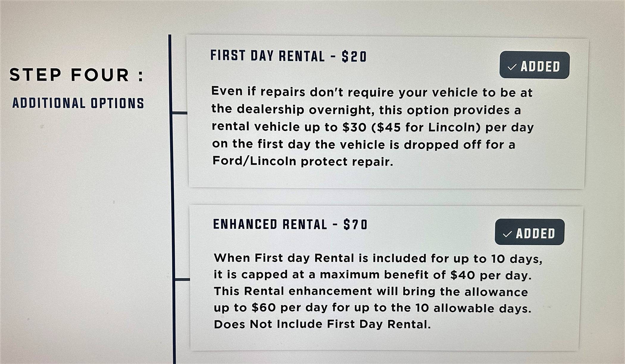Screen dimensions: 625x364
Task: Click the 'Step Four :' title
Action: [77, 75]
